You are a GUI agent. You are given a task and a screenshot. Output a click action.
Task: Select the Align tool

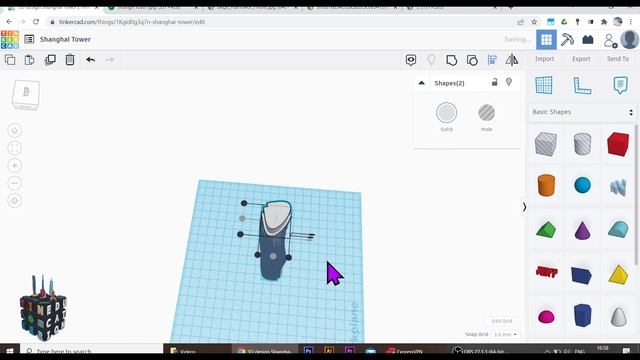tap(492, 60)
